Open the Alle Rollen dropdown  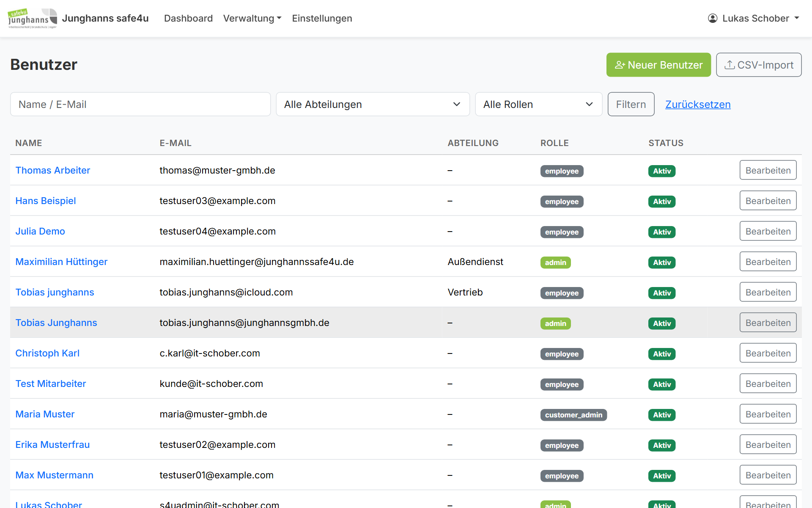pyautogui.click(x=538, y=104)
